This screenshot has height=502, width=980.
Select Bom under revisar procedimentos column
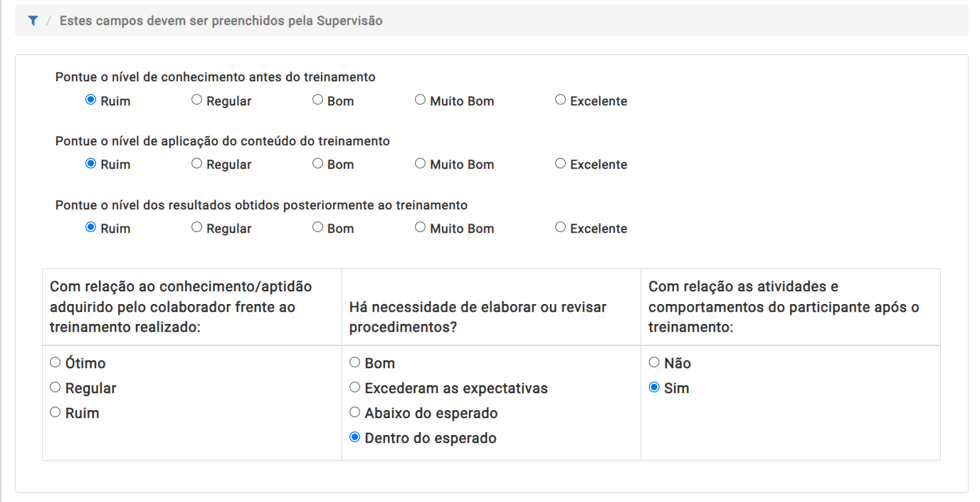pos(355,362)
